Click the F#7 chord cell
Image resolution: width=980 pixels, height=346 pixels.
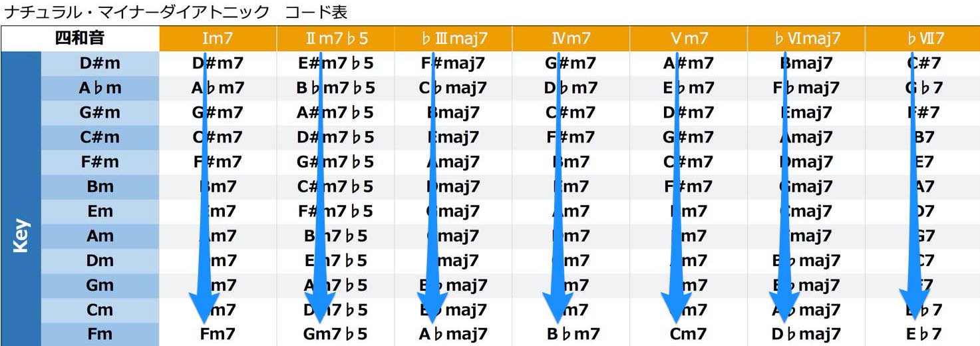(x=924, y=112)
